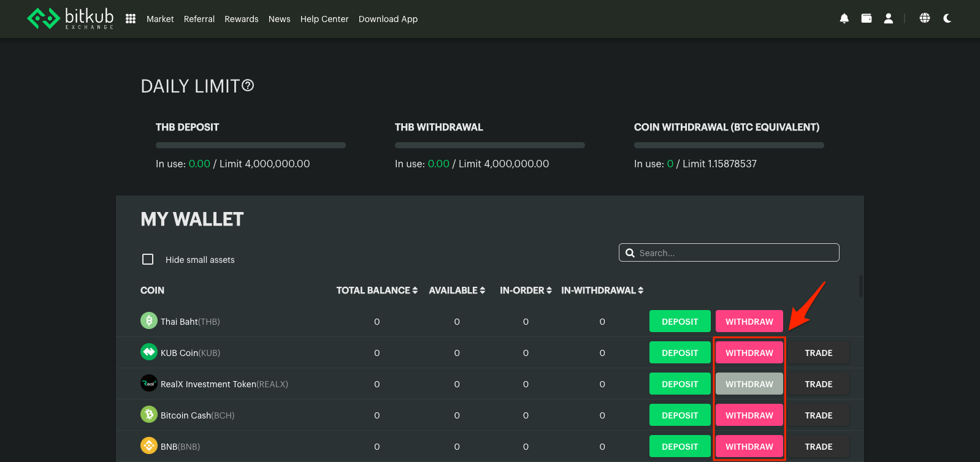Click the Thai Baht(THB) coin name
980x462 pixels.
point(190,322)
